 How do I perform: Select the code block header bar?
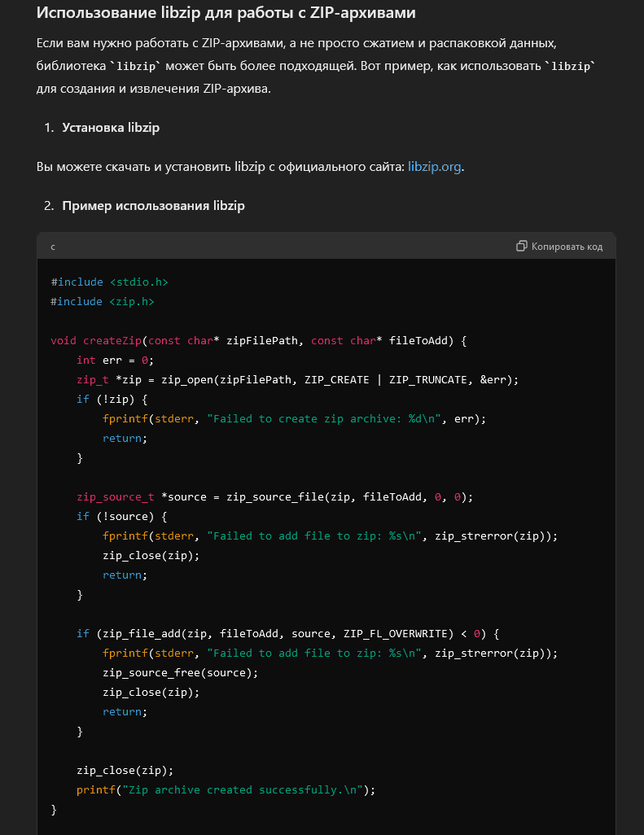(x=326, y=246)
